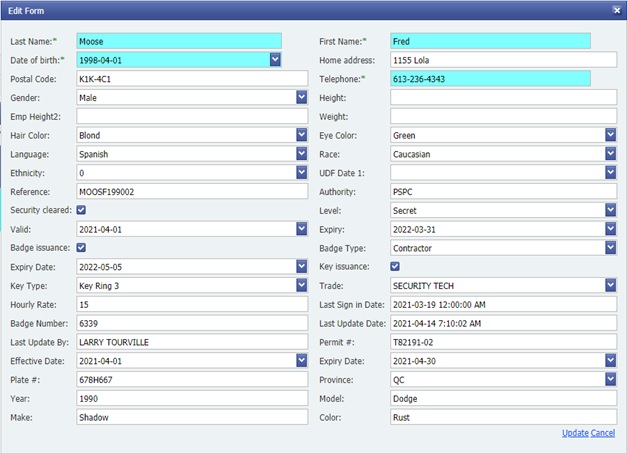Click the Update link
Viewport: 627px width, 453px height.
pos(575,433)
